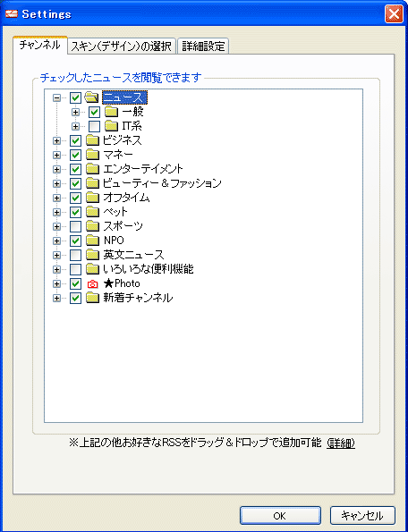Click the red camera icon next to ★Photo
The width and height of the screenshot is (408, 532).
click(x=92, y=283)
